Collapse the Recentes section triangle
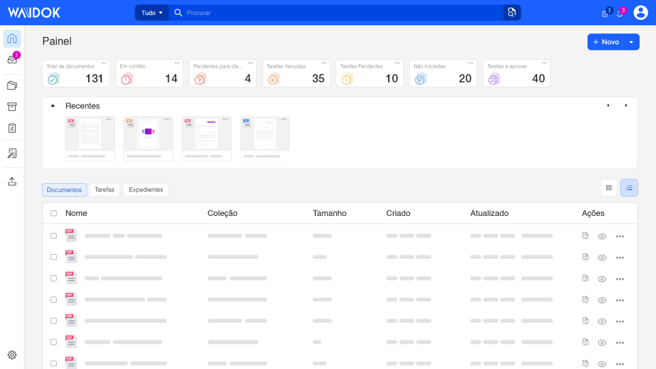This screenshot has width=656, height=369. (53, 106)
